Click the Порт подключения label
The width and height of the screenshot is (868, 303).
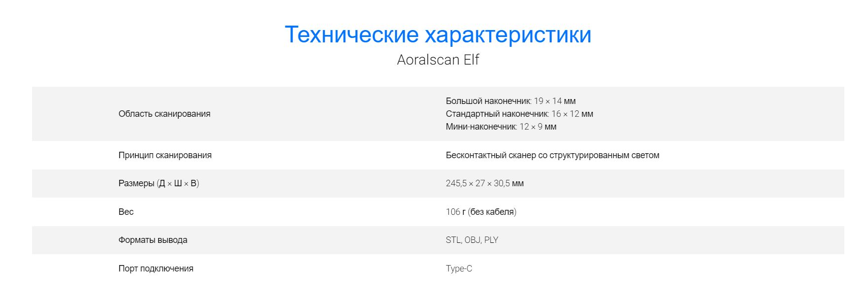(155, 269)
